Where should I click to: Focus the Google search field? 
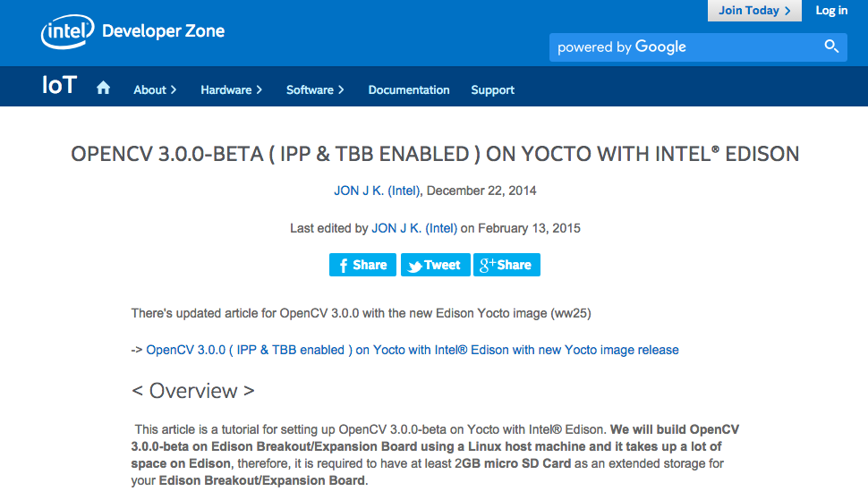tap(685, 47)
